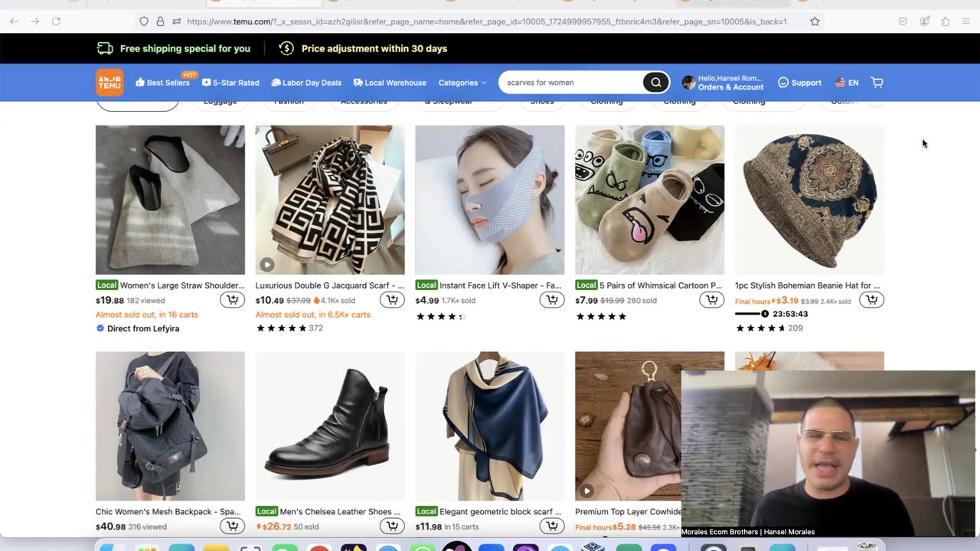Add Men's Chelsea Leather Shoes to cart
Image resolution: width=980 pixels, height=551 pixels.
pyautogui.click(x=392, y=526)
